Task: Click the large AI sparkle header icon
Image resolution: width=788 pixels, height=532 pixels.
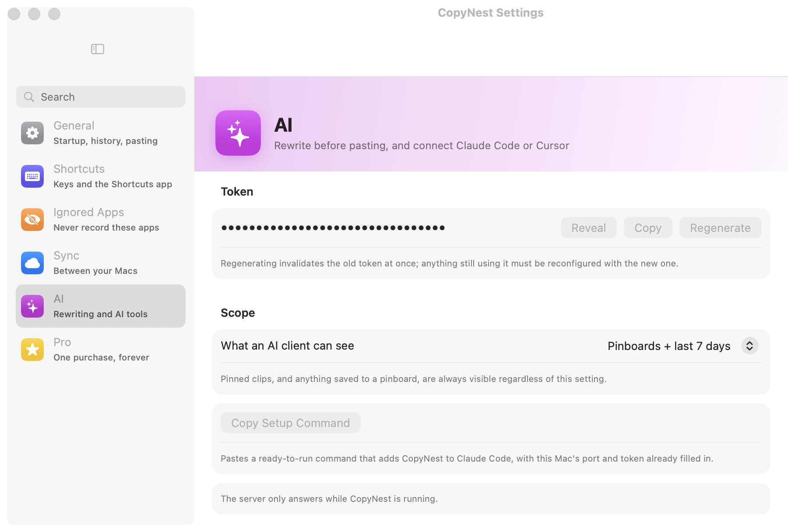Action: pyautogui.click(x=238, y=133)
